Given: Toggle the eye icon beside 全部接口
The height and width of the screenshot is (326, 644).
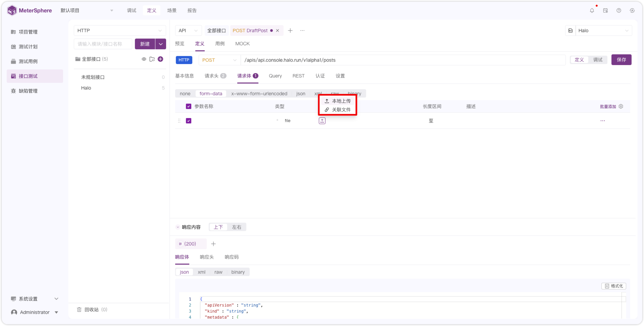Looking at the screenshot, I should (144, 59).
